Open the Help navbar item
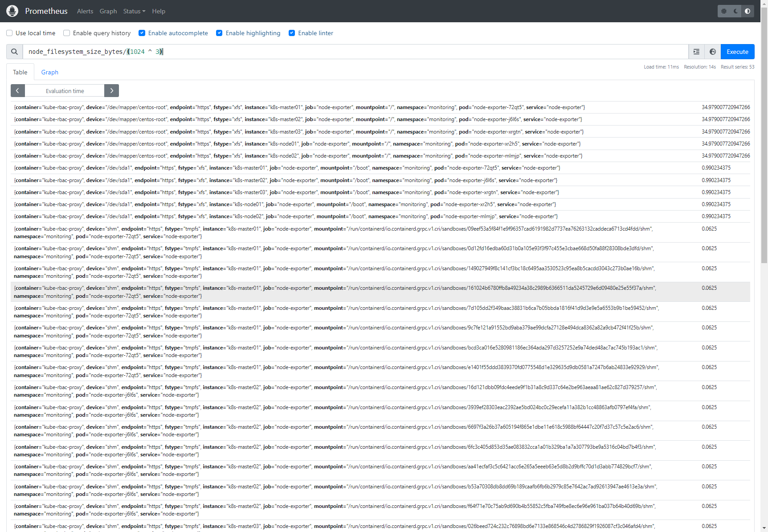This screenshot has width=768, height=532. tap(159, 11)
